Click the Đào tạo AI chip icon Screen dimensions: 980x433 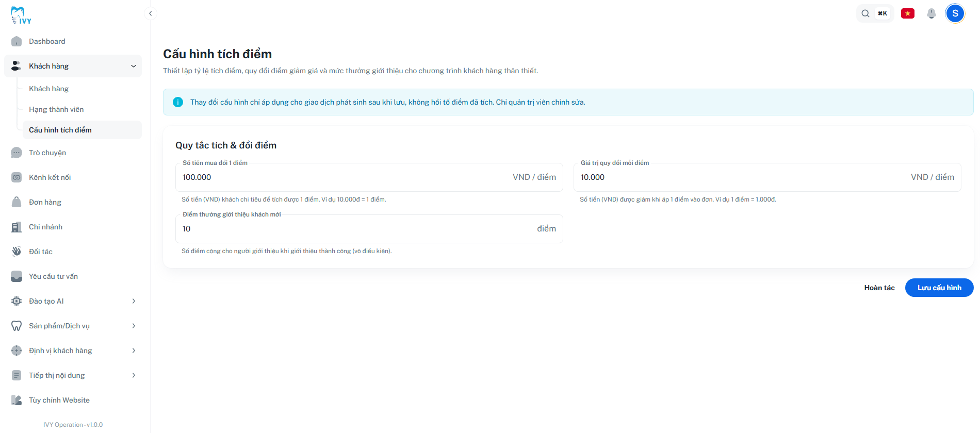[17, 301]
